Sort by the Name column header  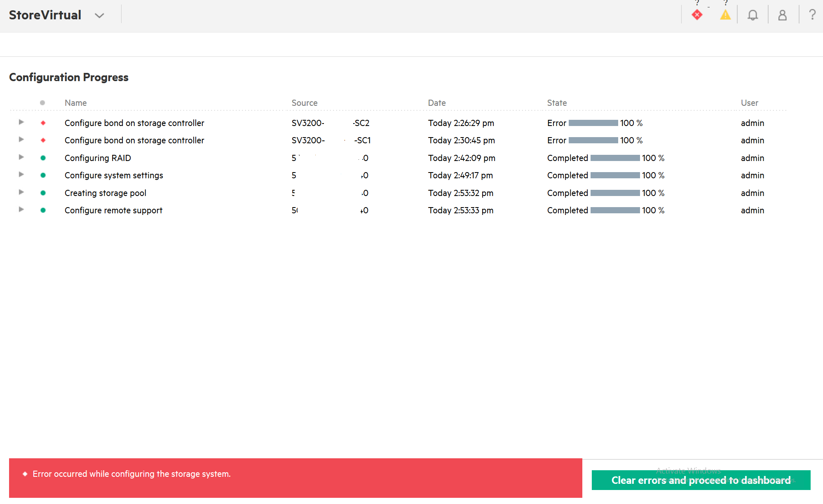click(75, 103)
